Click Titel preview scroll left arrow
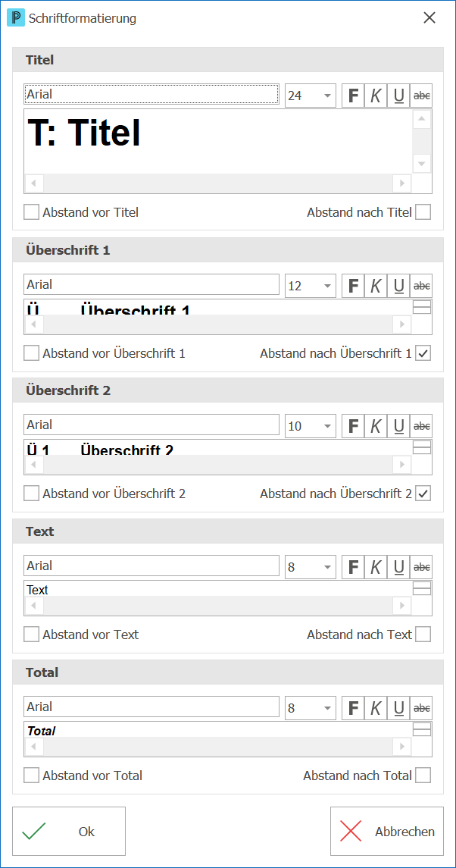Viewport: 456px width, 868px height. click(x=34, y=183)
